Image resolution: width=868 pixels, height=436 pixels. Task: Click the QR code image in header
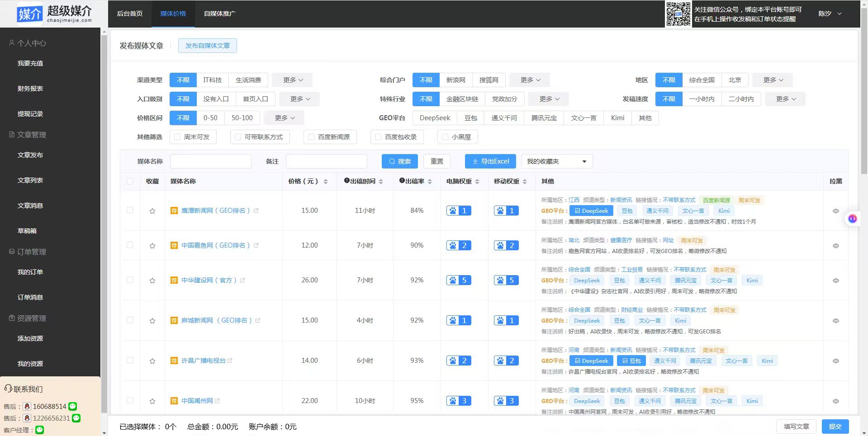click(x=678, y=14)
